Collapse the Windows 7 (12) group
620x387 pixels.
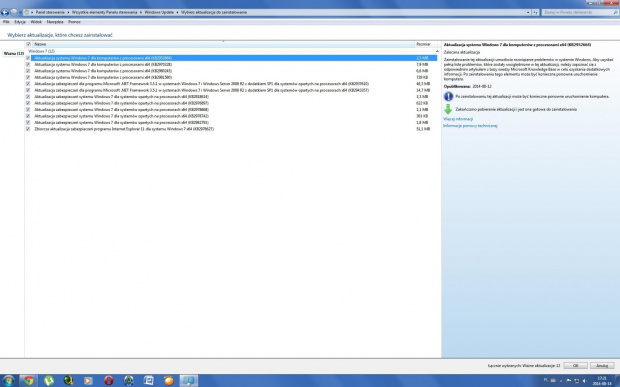click(437, 51)
